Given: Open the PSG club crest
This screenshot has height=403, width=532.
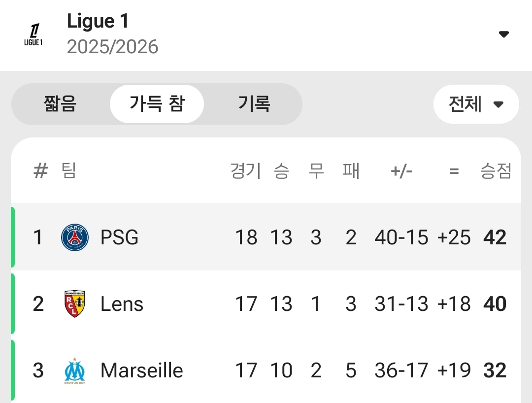Looking at the screenshot, I should tap(75, 237).
